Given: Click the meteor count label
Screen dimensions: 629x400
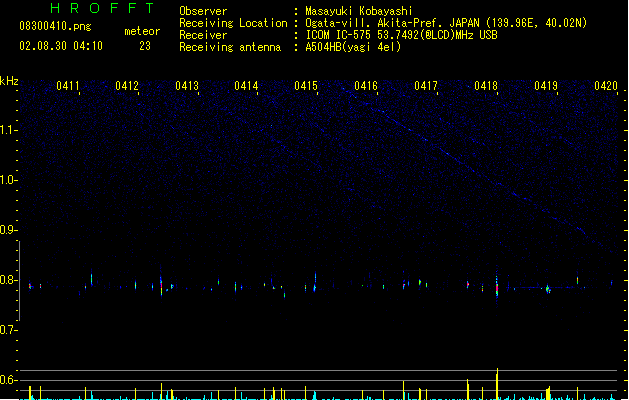Looking at the screenshot, I should (142, 31).
